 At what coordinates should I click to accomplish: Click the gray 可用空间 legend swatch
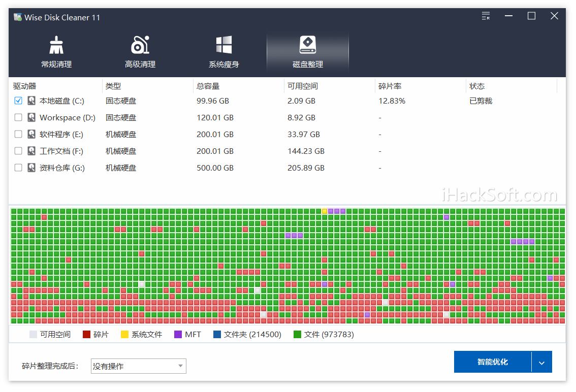tap(33, 334)
